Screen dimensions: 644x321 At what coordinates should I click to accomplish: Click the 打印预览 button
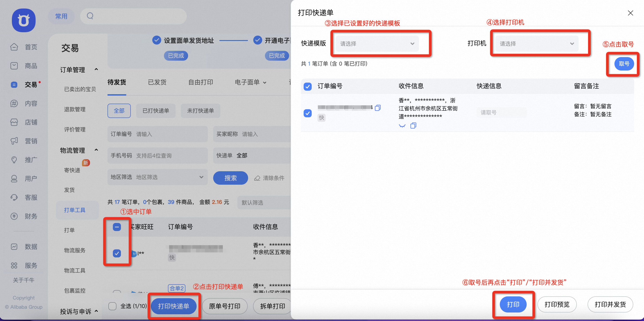[557, 304]
